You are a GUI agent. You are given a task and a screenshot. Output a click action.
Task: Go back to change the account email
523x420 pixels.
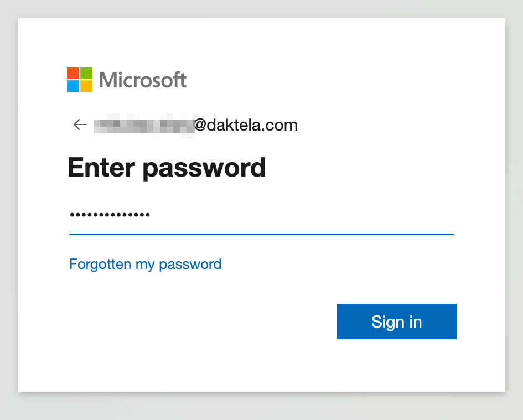tap(80, 125)
